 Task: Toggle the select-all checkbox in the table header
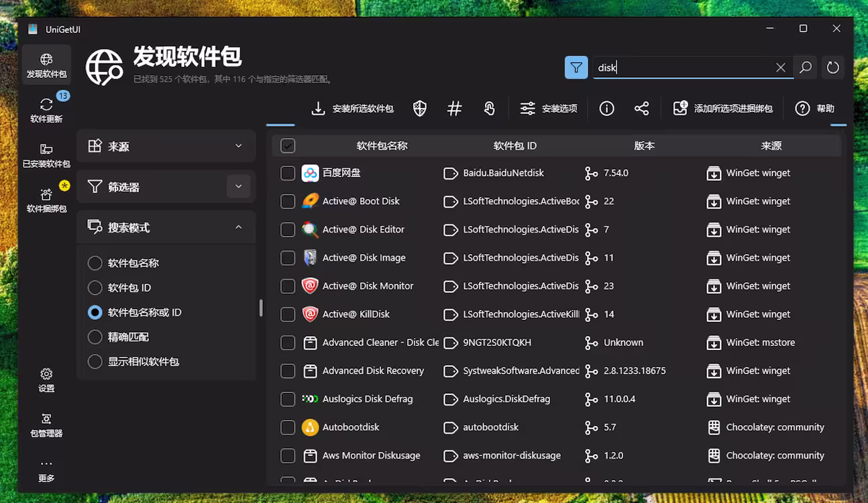[288, 146]
